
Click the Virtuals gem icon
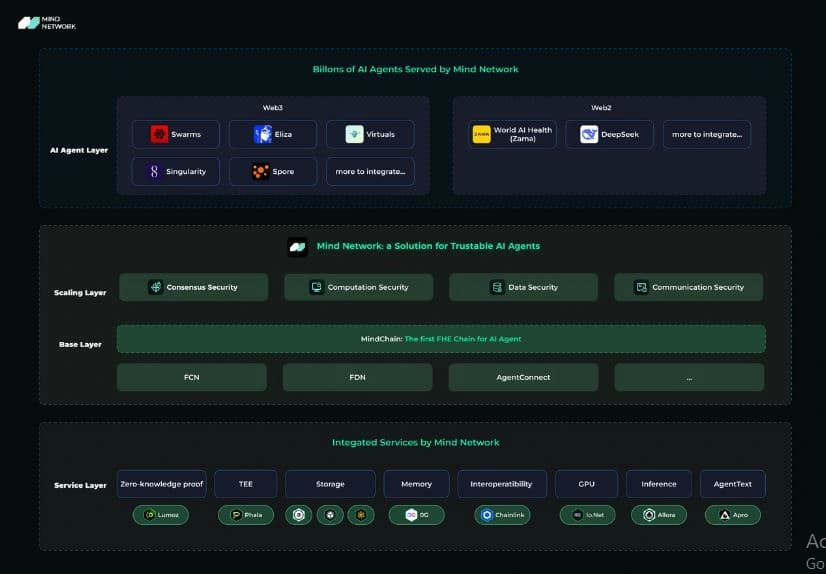[354, 134]
